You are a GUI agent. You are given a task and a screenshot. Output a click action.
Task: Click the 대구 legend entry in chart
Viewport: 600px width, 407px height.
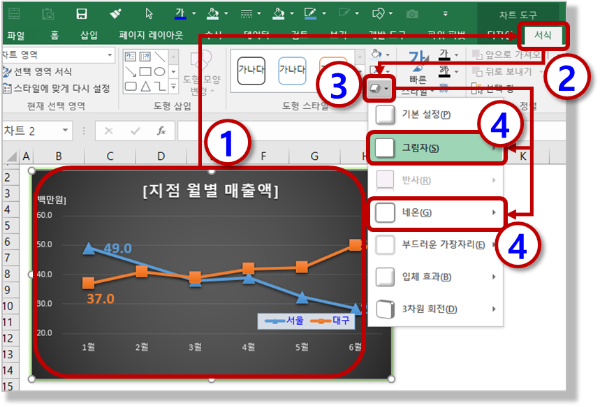pyautogui.click(x=329, y=321)
